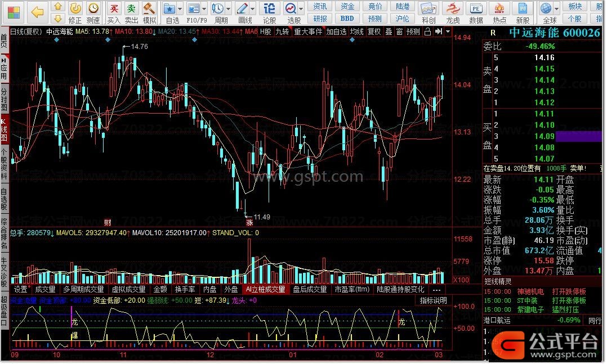Open the 个股资料 stock info side tab

pyautogui.click(x=4, y=164)
